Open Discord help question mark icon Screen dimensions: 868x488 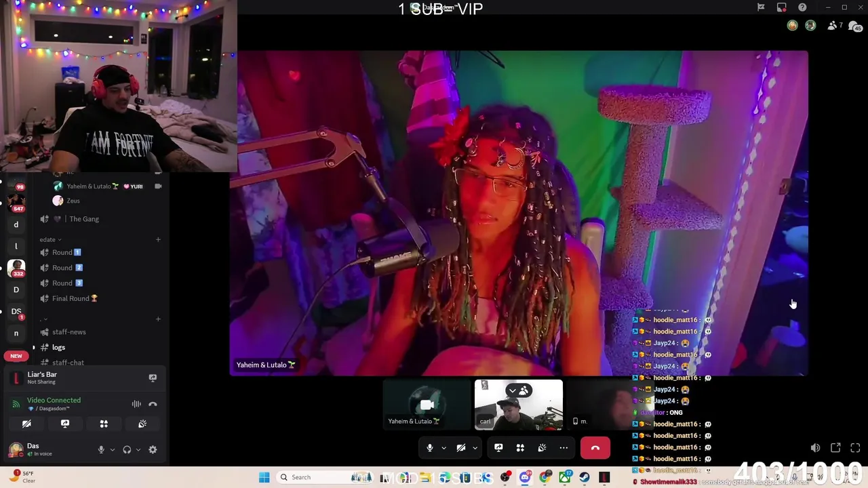(x=802, y=7)
